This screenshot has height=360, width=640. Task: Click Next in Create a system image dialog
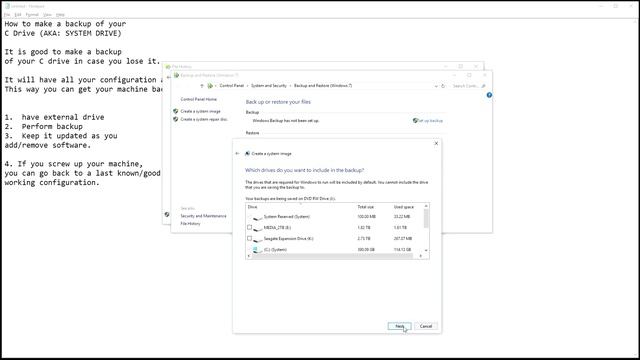[399, 326]
